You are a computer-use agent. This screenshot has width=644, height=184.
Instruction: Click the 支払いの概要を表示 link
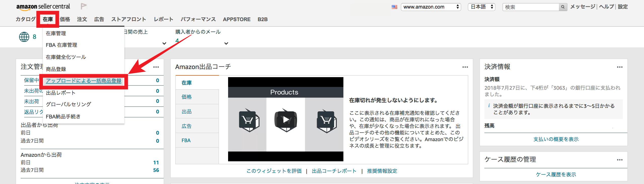(556, 139)
